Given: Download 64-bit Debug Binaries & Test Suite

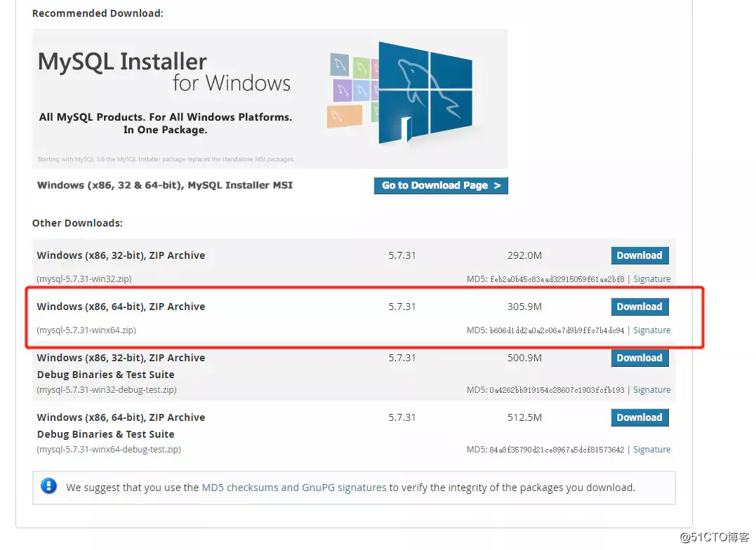Looking at the screenshot, I should pyautogui.click(x=639, y=417).
